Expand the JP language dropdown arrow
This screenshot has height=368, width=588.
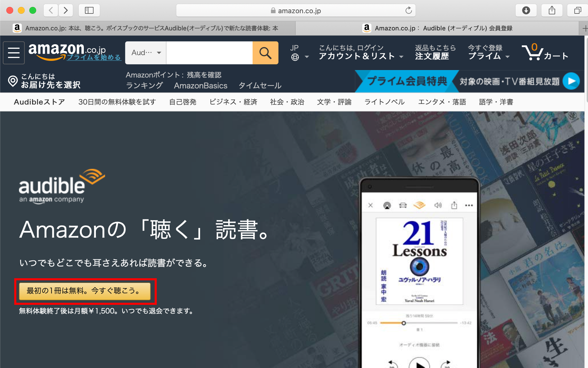307,57
